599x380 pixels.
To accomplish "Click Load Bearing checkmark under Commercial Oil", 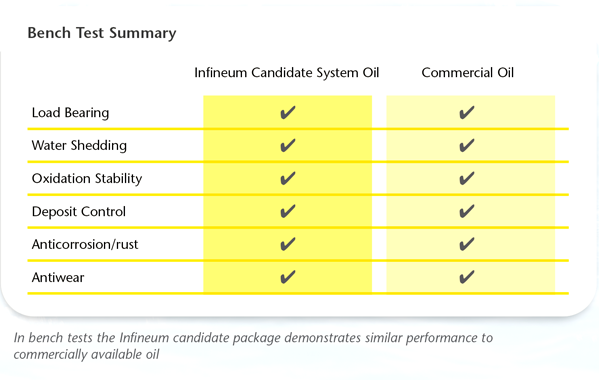I will [x=467, y=113].
